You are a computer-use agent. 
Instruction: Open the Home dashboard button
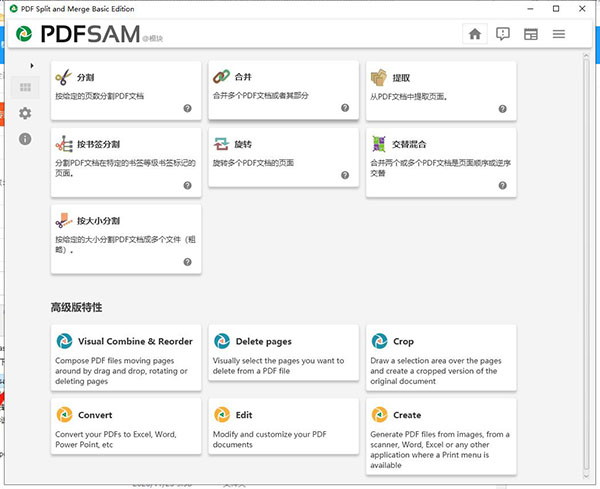(475, 34)
